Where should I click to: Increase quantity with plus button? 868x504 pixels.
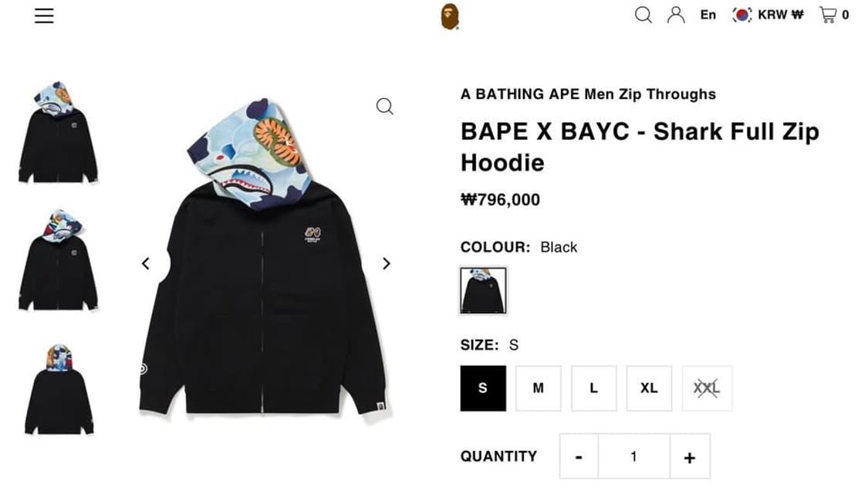coord(690,456)
